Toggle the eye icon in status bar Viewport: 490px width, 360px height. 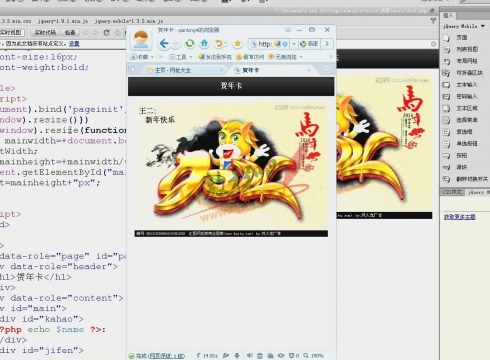[x=281, y=356]
